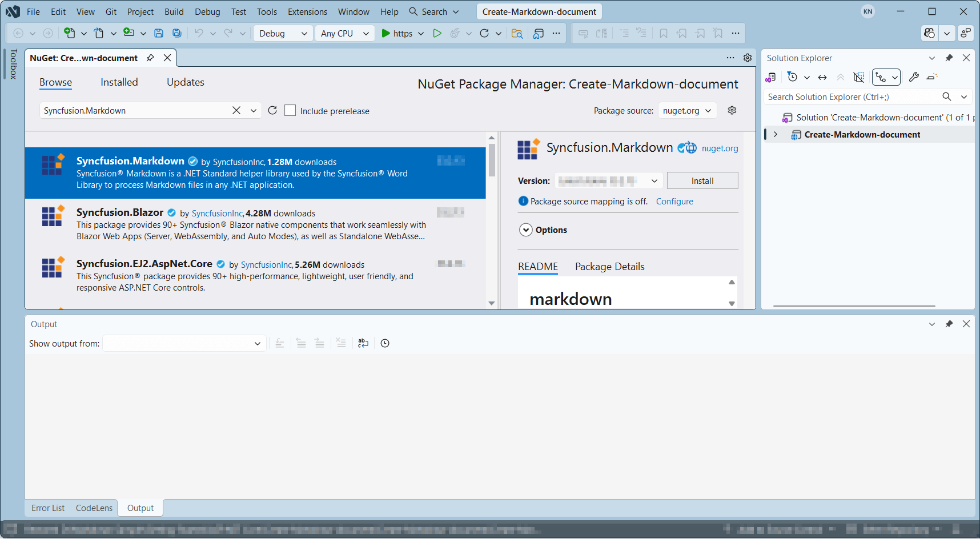980x539 pixels.
Task: Switch to the Updates tab
Action: [x=186, y=82]
